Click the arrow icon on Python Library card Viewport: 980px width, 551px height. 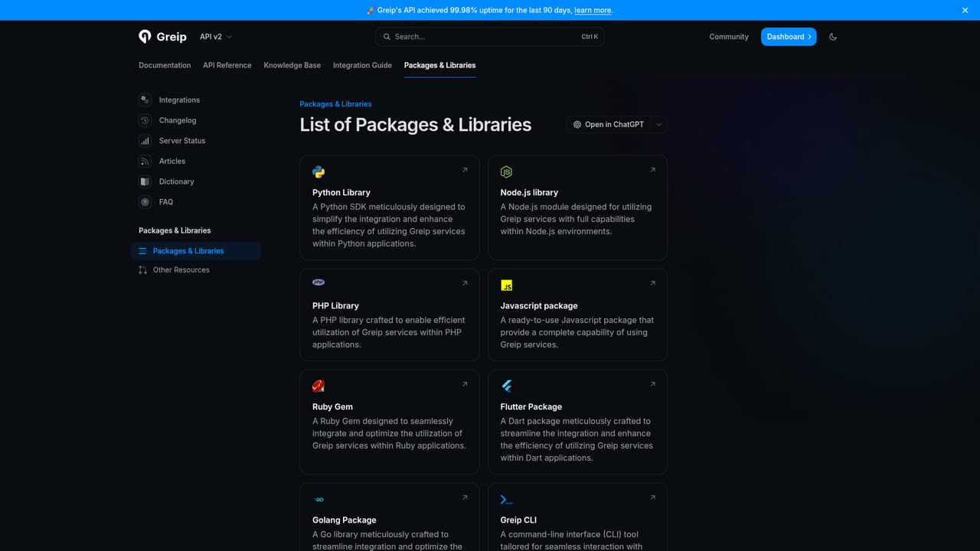[465, 170]
